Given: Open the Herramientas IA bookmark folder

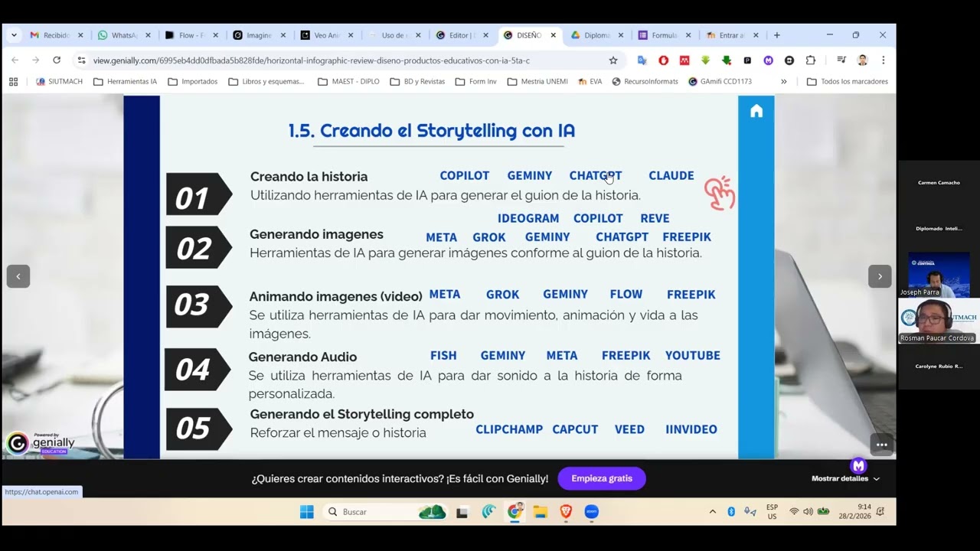Looking at the screenshot, I should point(125,81).
